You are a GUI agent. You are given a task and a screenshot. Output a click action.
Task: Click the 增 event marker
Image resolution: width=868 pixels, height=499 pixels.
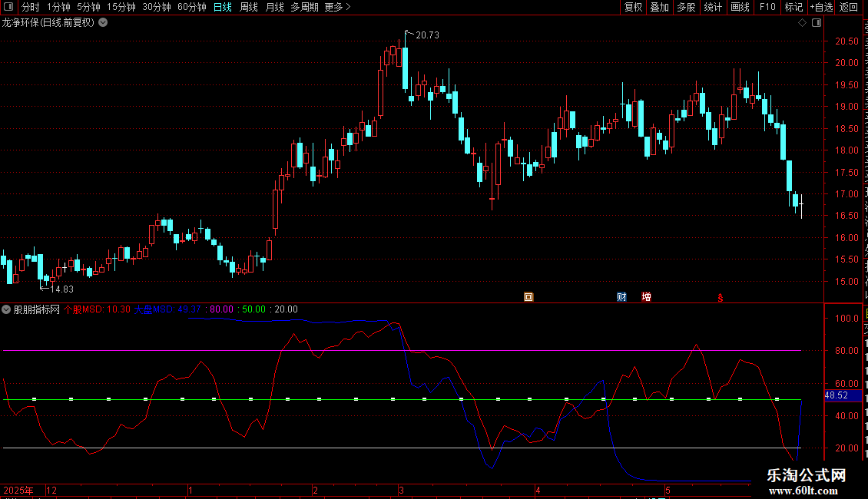[x=647, y=297]
